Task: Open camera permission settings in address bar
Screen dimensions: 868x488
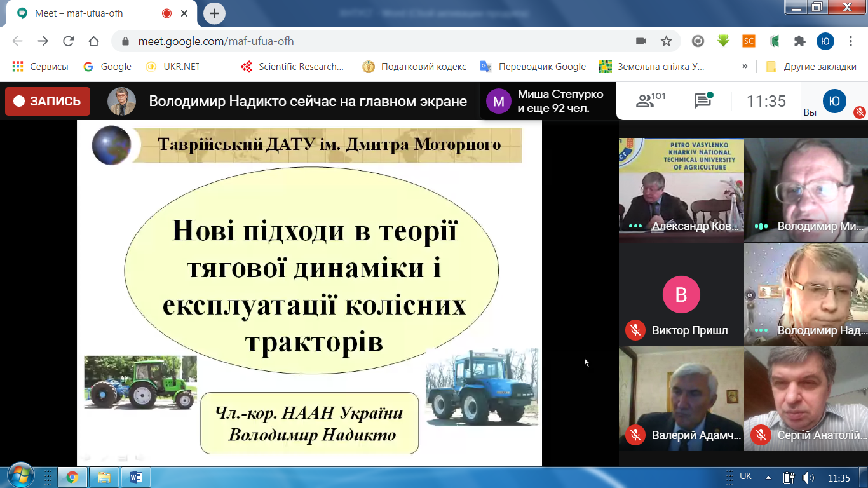Action: click(x=641, y=41)
